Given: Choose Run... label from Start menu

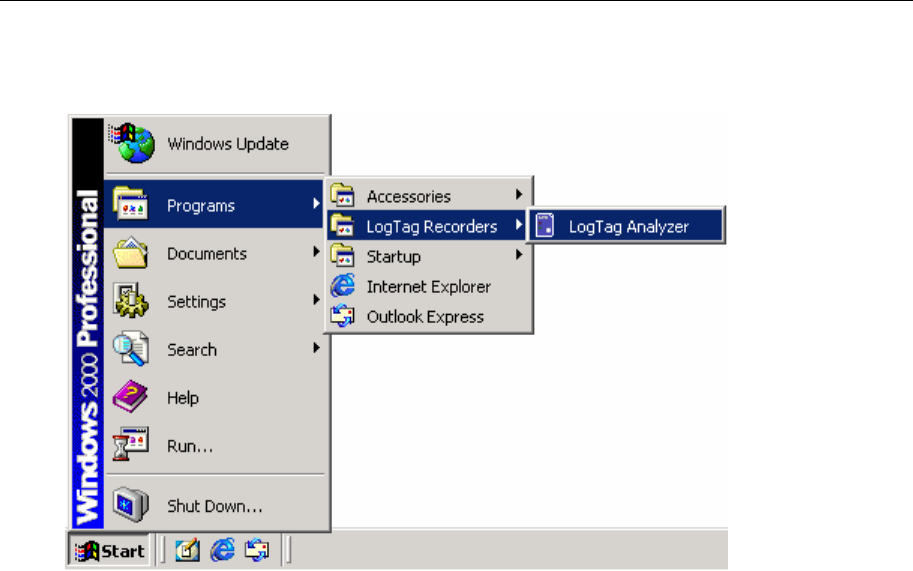Looking at the screenshot, I should click(190, 446).
